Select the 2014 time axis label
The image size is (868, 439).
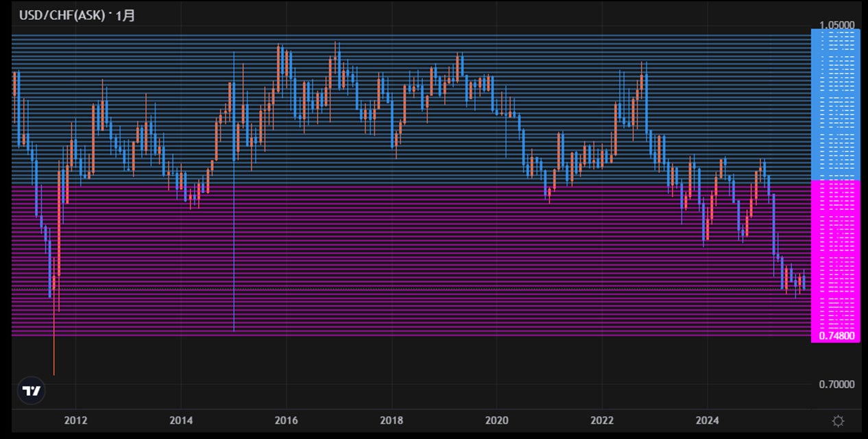click(x=181, y=420)
